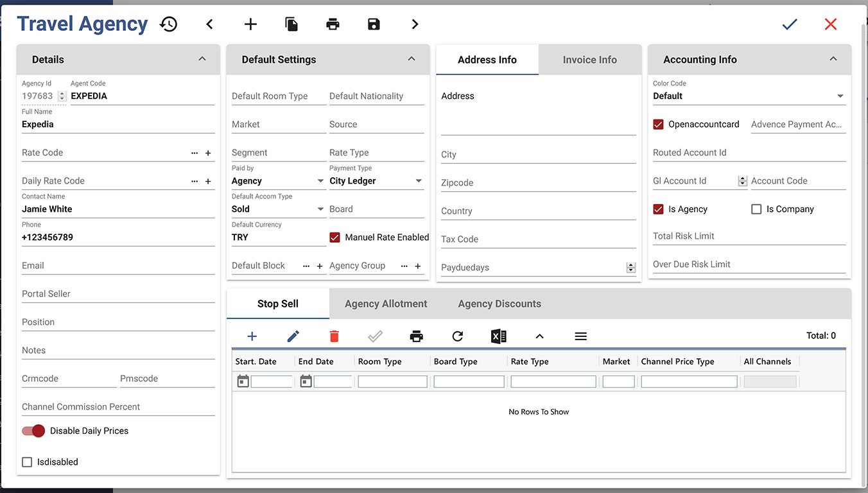Image resolution: width=868 pixels, height=493 pixels.
Task: Export Stop Sell grid to Excel
Action: [x=499, y=336]
